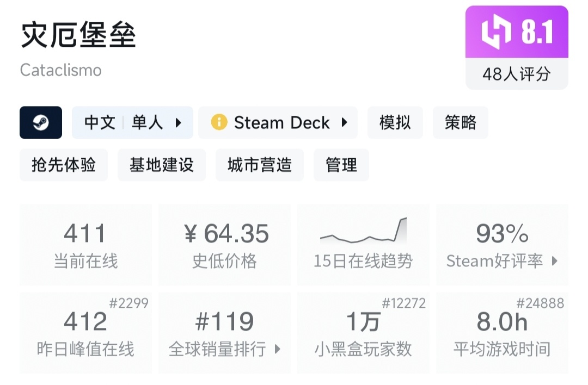Viewport: 588px width, 385px height.
Task: Select the 策略 genre tag
Action: 460,123
